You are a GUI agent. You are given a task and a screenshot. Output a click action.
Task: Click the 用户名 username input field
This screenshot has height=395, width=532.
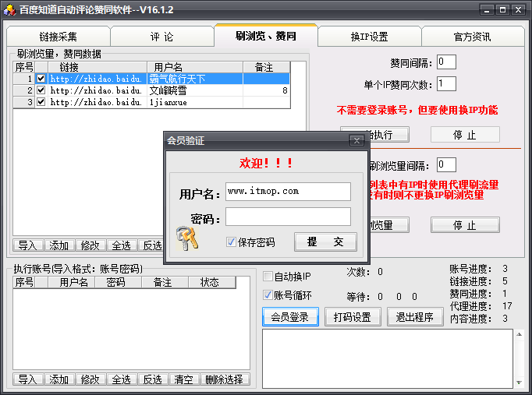pos(288,192)
